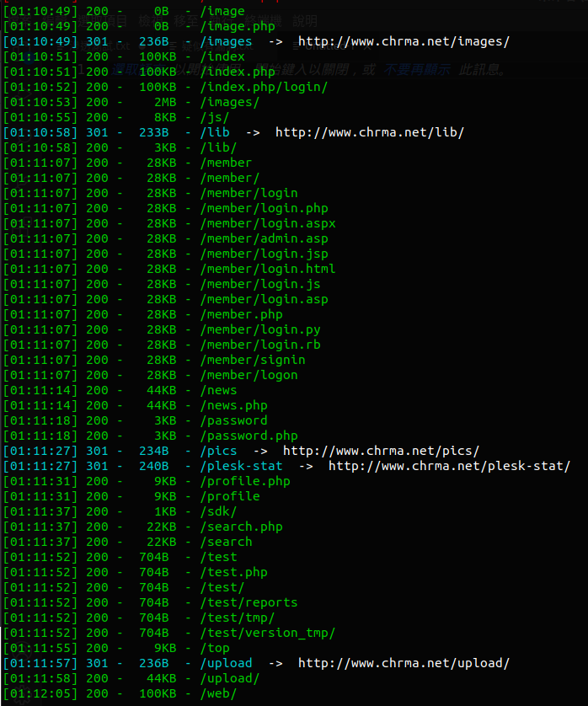Select the /member/admin.asp path
The image size is (588, 706).
tap(264, 238)
